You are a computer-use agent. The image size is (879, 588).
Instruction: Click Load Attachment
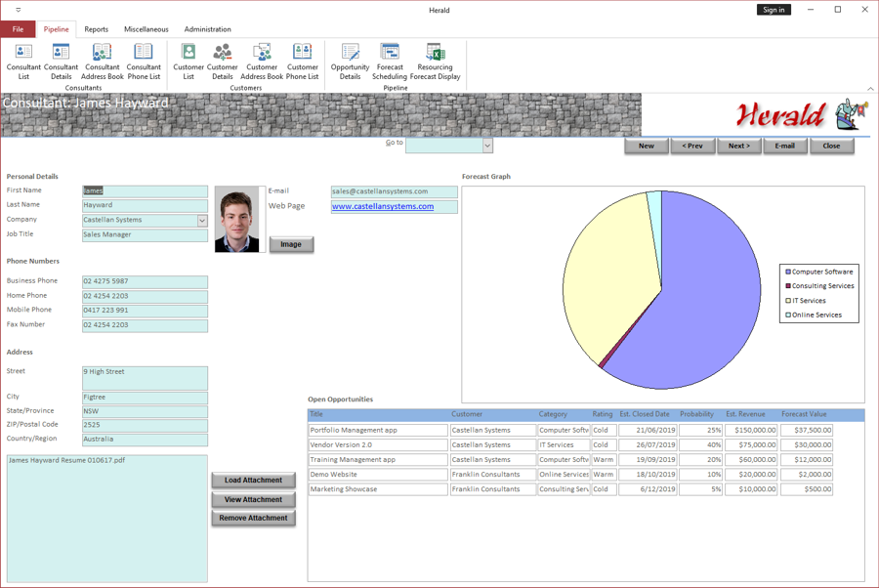pyautogui.click(x=253, y=481)
